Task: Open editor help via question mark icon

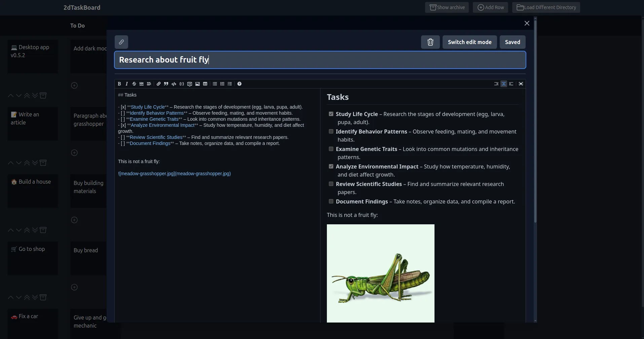Action: click(239, 84)
